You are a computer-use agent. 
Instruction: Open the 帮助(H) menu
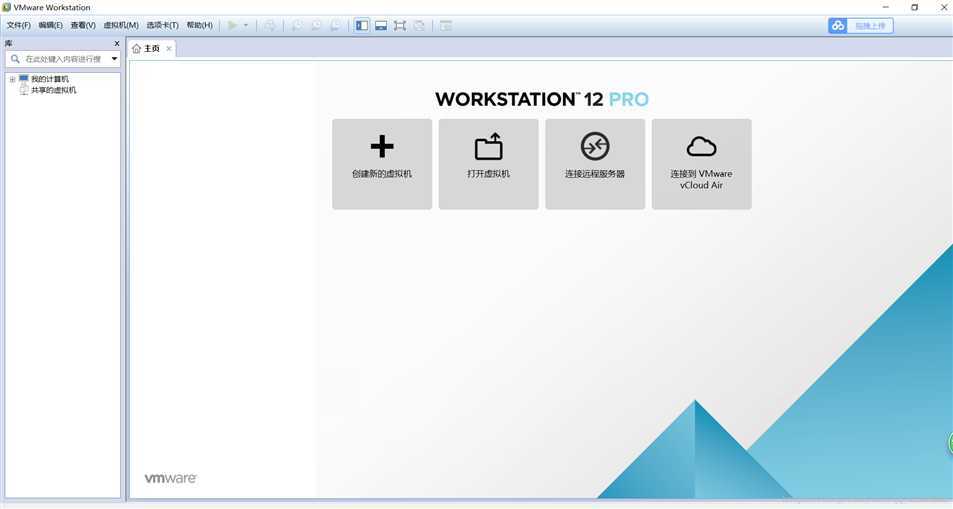199,26
